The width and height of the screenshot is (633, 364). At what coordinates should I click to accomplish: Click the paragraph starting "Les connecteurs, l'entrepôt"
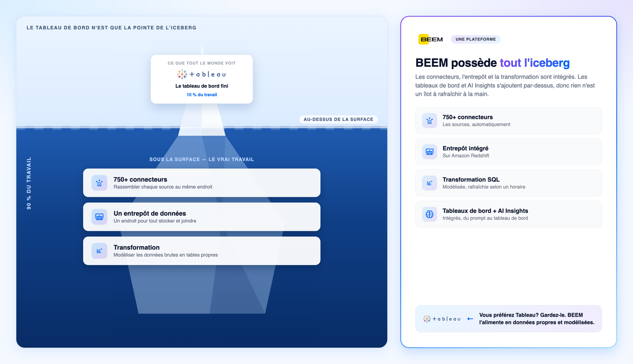point(505,85)
